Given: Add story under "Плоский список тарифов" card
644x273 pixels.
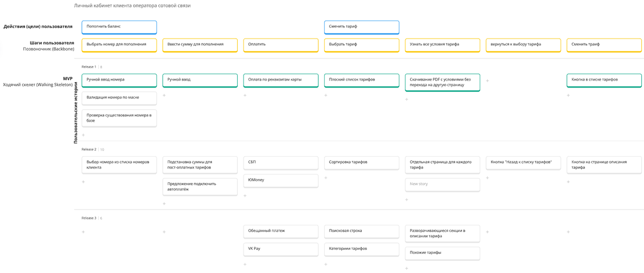Looking at the screenshot, I should (326, 95).
